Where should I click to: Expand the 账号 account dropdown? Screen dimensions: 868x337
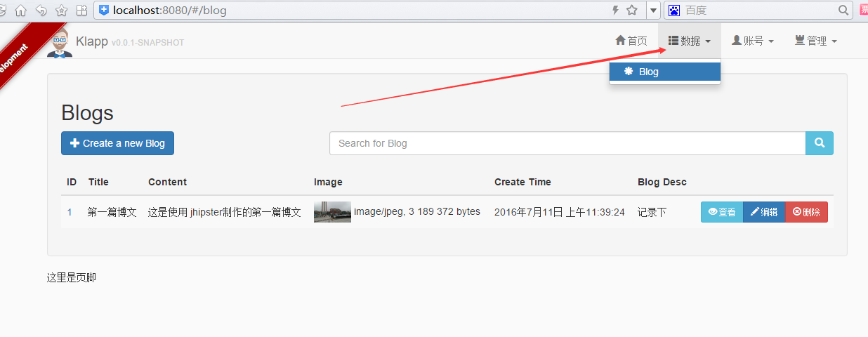(x=752, y=41)
